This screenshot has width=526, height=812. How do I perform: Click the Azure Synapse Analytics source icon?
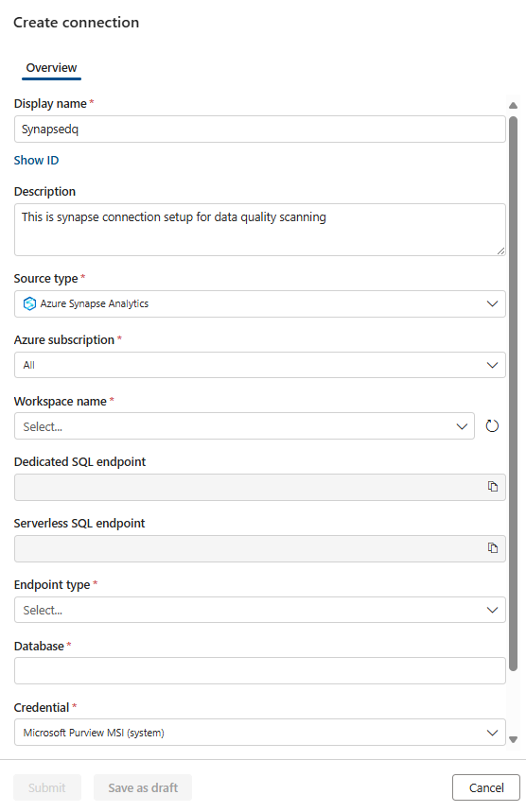tap(30, 303)
